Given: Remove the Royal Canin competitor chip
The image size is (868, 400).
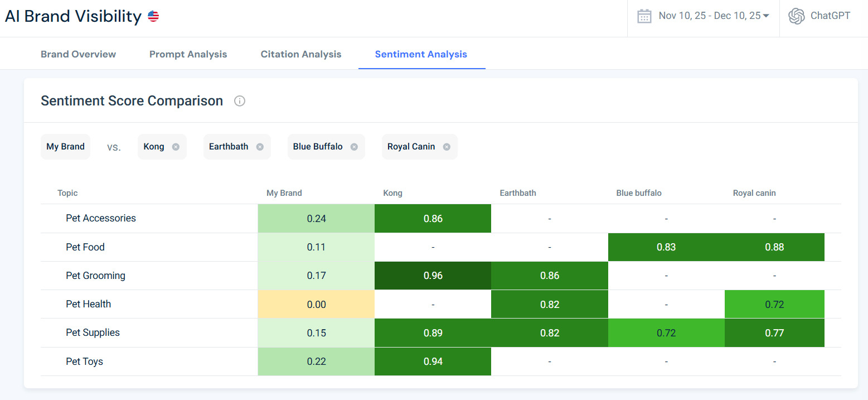Looking at the screenshot, I should click(x=446, y=146).
